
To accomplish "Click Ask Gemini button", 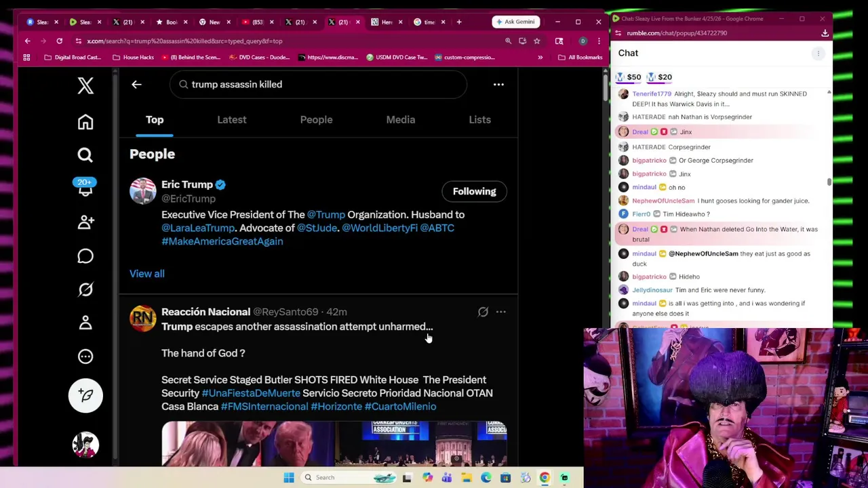I will 516,22.
